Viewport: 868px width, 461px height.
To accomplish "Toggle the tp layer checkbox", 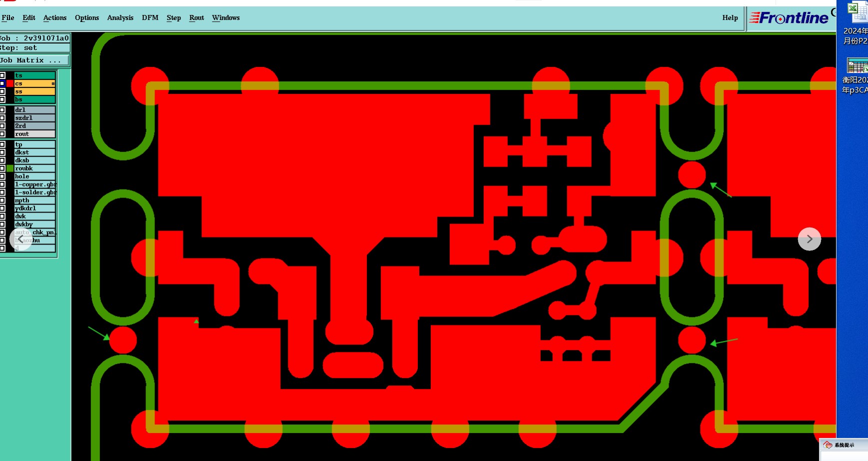I will point(2,144).
